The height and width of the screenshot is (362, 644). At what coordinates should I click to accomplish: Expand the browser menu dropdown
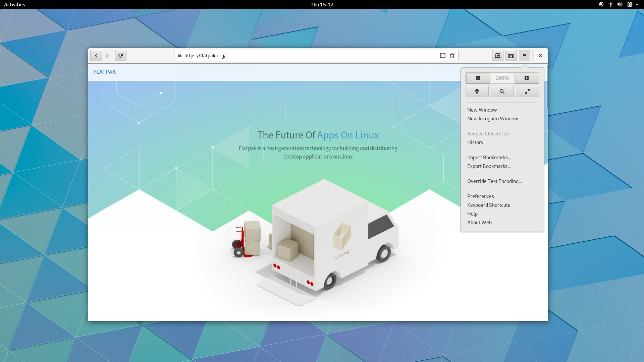tap(525, 55)
